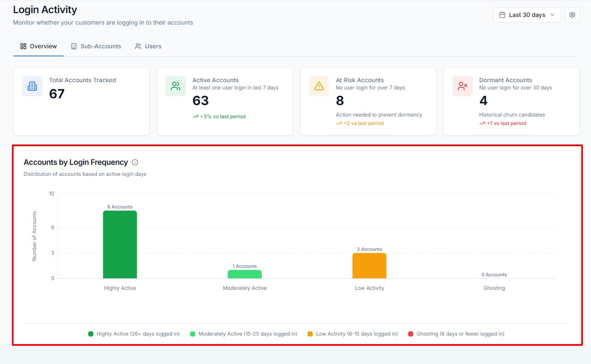Open the settings gear icon

(x=572, y=15)
